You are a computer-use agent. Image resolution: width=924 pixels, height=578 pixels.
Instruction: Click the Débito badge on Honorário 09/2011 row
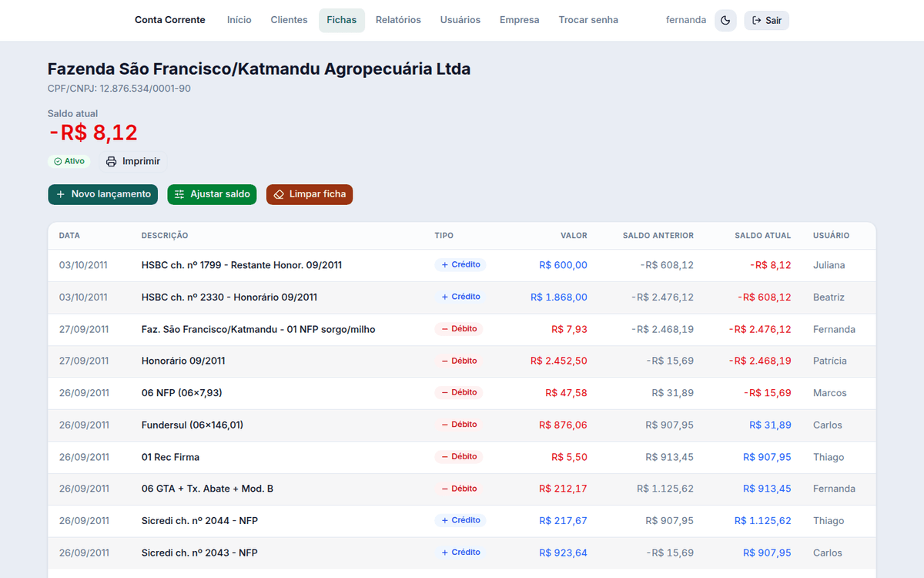point(459,361)
